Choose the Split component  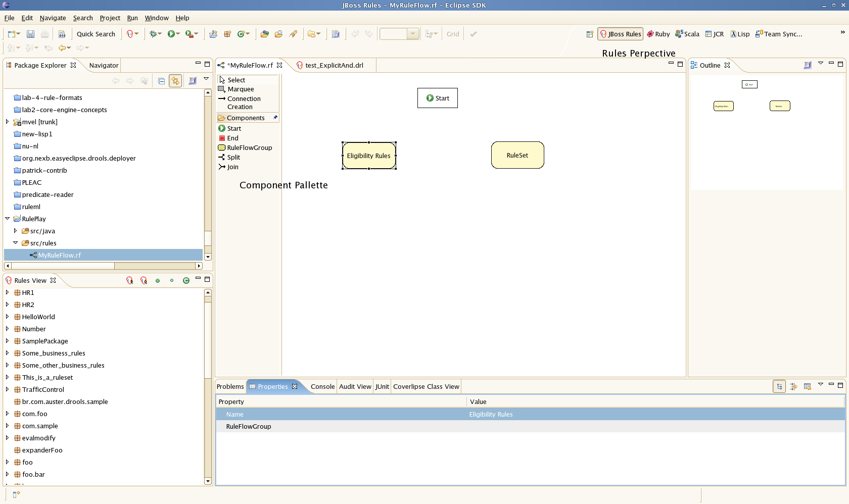233,158
